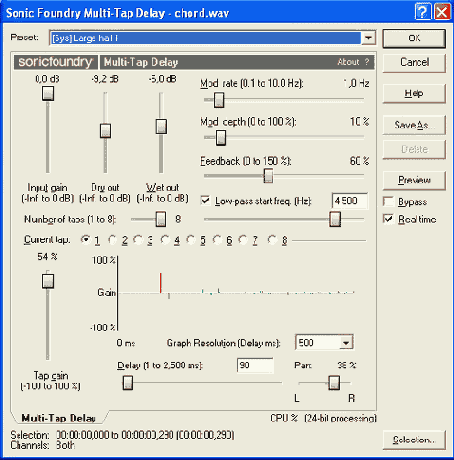The width and height of the screenshot is (454, 460).
Task: Click the Preview button
Action: click(414, 180)
